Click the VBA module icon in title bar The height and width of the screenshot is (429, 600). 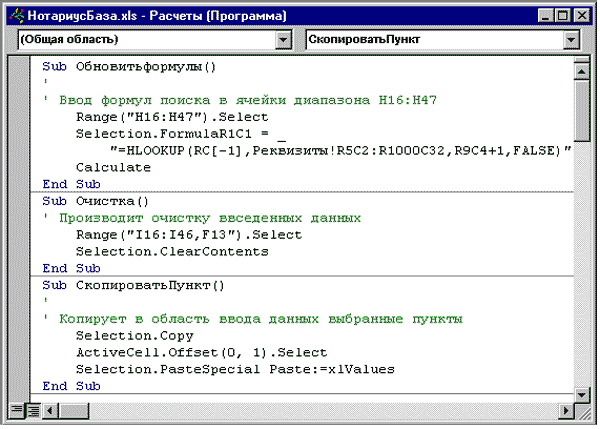pos(16,16)
